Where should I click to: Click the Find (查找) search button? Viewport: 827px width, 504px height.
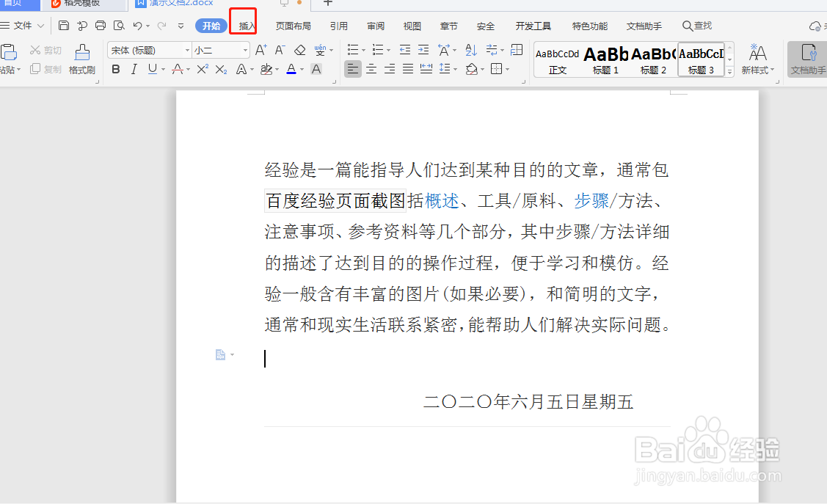point(696,25)
